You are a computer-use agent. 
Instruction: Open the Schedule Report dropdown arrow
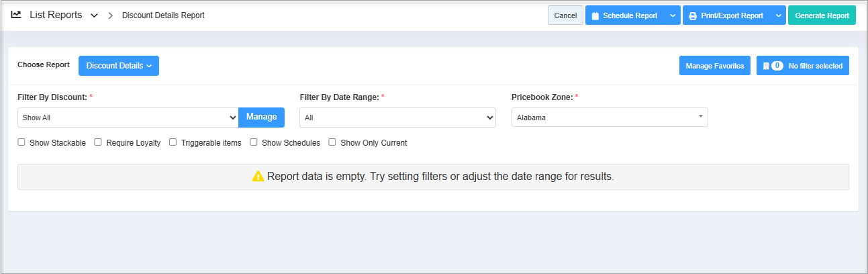click(x=673, y=15)
